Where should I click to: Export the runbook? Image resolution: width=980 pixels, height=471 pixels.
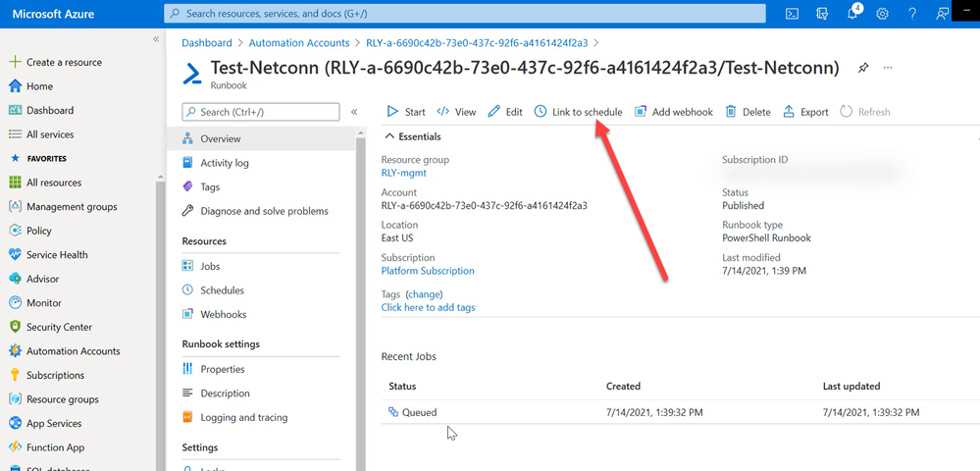[805, 112]
